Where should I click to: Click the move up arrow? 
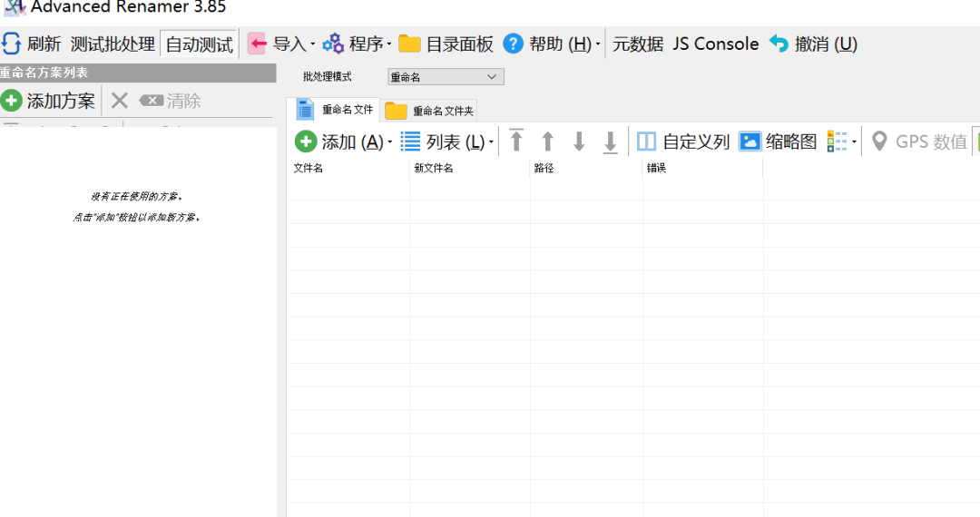[x=547, y=141]
